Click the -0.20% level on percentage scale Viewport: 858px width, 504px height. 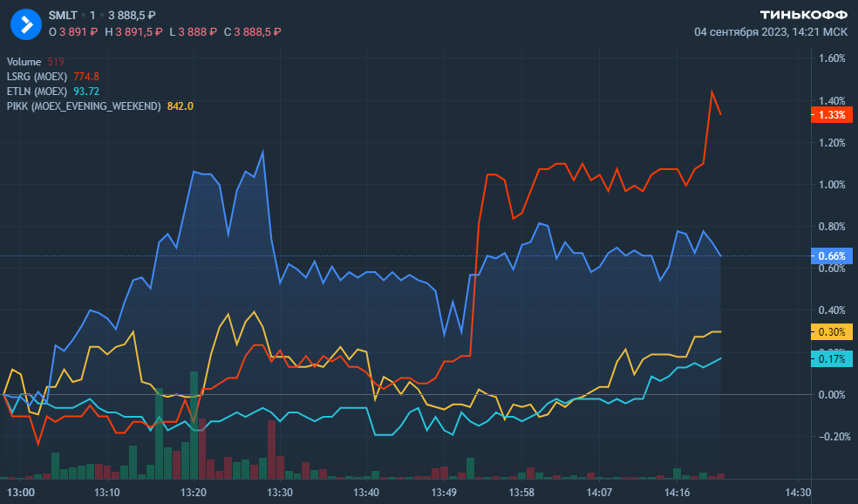[x=831, y=436]
